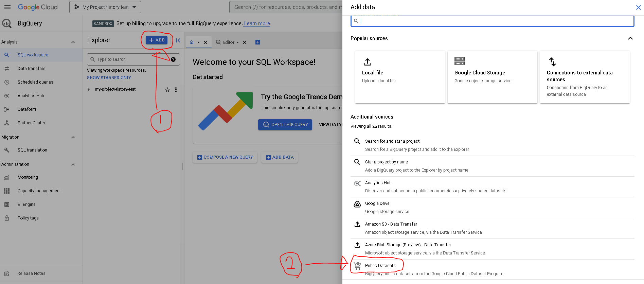The width and height of the screenshot is (644, 284).
Task: Click COMPOSE A NEW QUERY button
Action: 225,157
